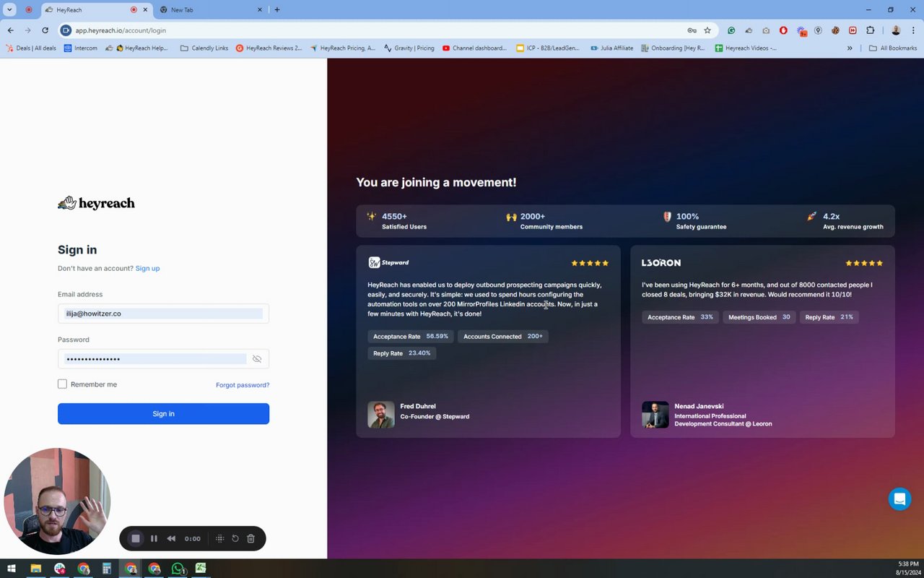The height and width of the screenshot is (578, 924).
Task: Open Chrome three-dot menu
Action: pos(913,30)
